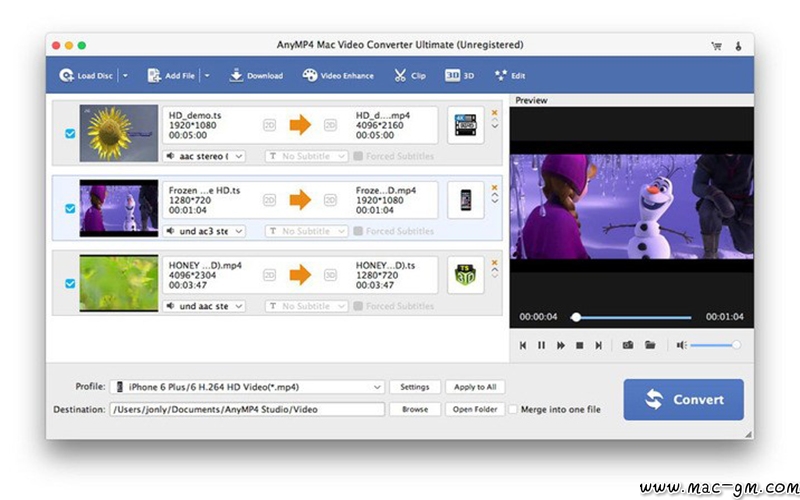
Task: Select the green HONEY video thumbnail
Action: (119, 283)
